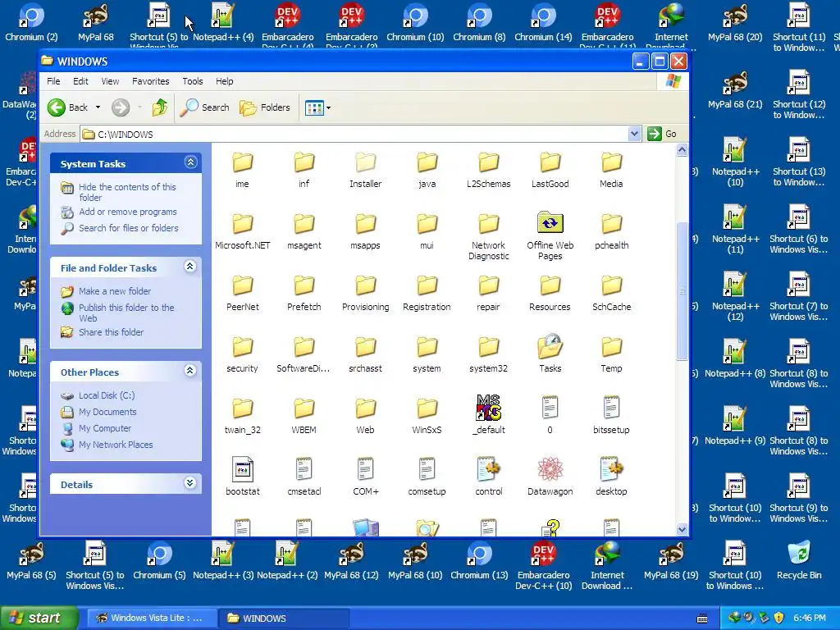Open the Search pane
The image size is (840, 630).
(x=204, y=107)
